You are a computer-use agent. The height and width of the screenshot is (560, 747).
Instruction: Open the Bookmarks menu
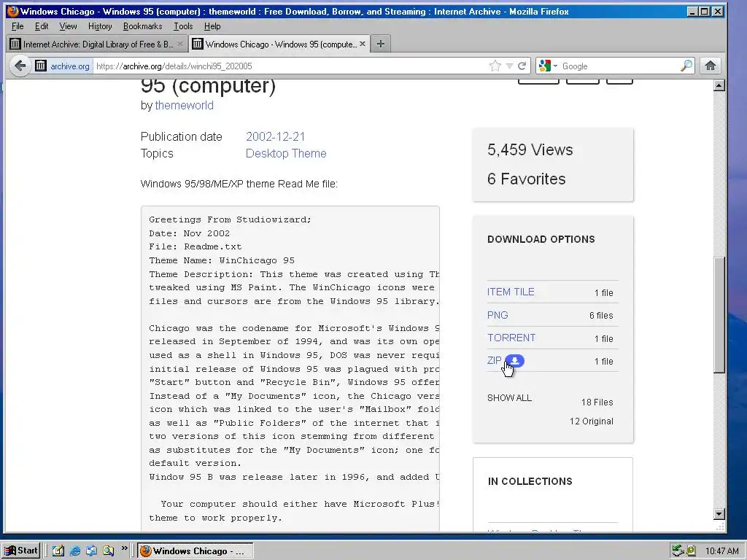tap(142, 26)
